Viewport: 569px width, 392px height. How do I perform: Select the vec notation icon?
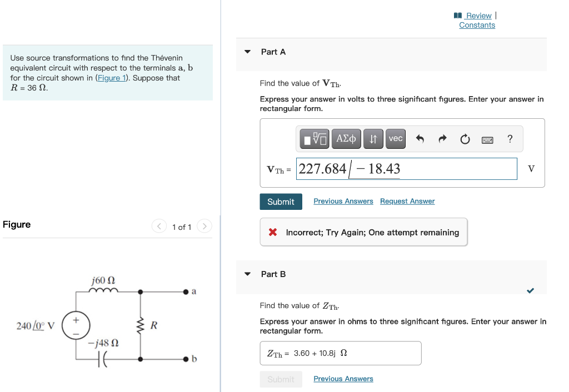point(395,139)
